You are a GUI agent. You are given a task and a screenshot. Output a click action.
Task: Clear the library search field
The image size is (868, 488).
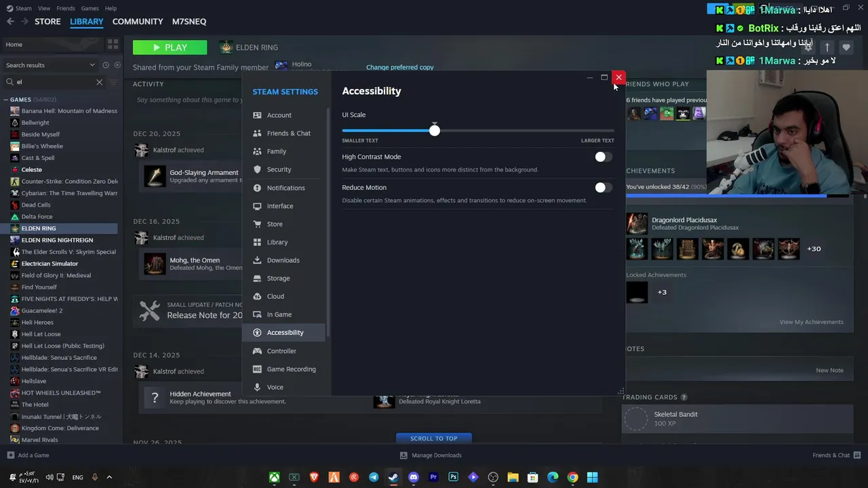click(99, 82)
